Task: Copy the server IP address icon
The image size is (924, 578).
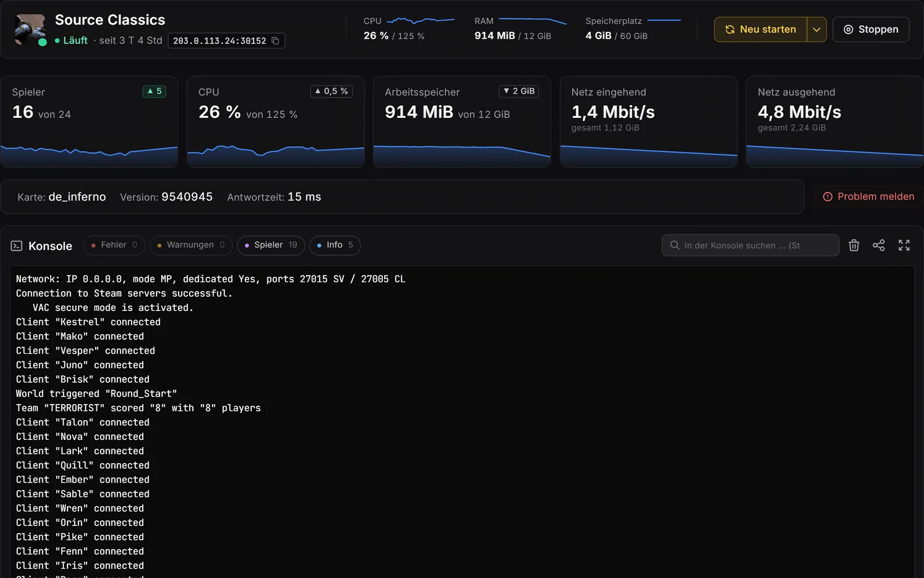Action: (275, 40)
